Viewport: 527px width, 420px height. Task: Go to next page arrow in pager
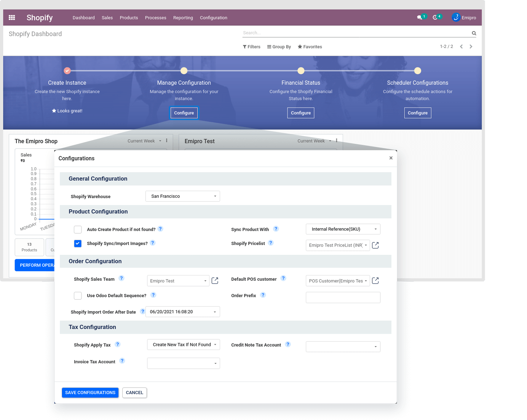pos(471,46)
